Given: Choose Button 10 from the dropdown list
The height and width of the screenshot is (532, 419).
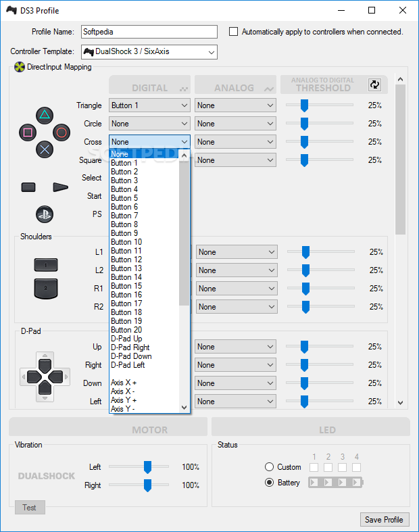Looking at the screenshot, I should 144,242.
